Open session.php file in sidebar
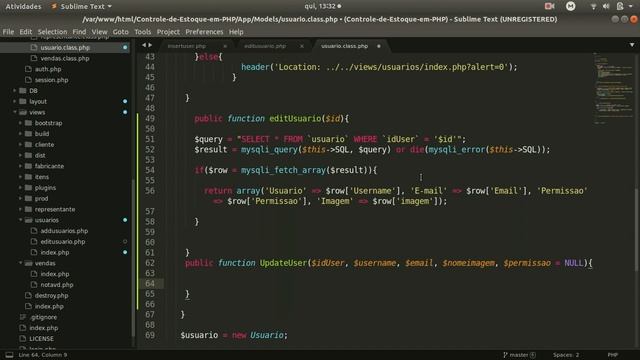640x360 pixels. tap(51, 80)
